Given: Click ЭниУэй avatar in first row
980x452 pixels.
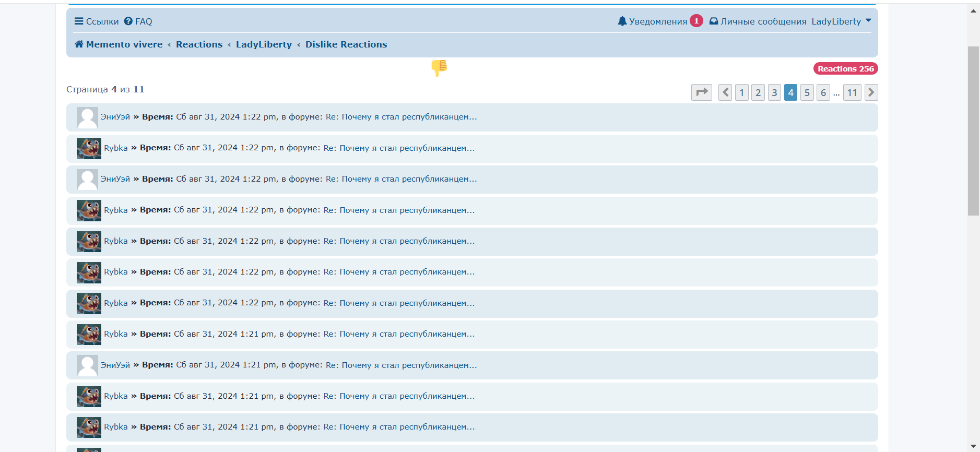Looking at the screenshot, I should (x=87, y=117).
